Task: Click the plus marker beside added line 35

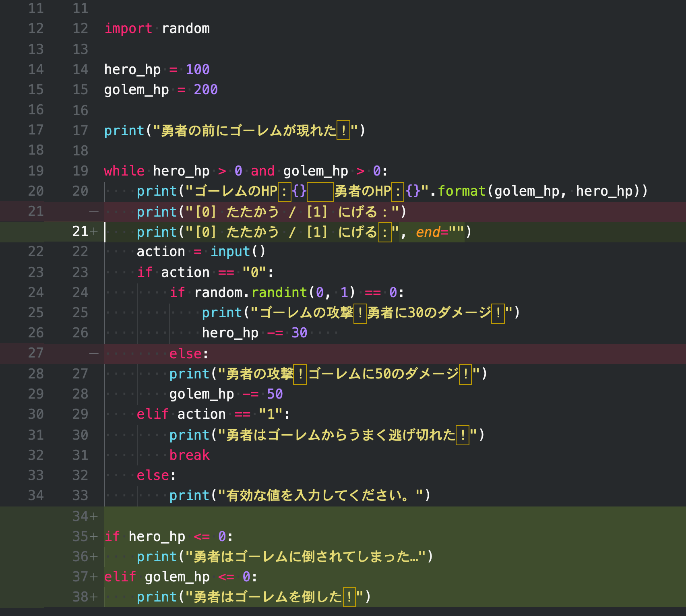Action: (x=94, y=536)
